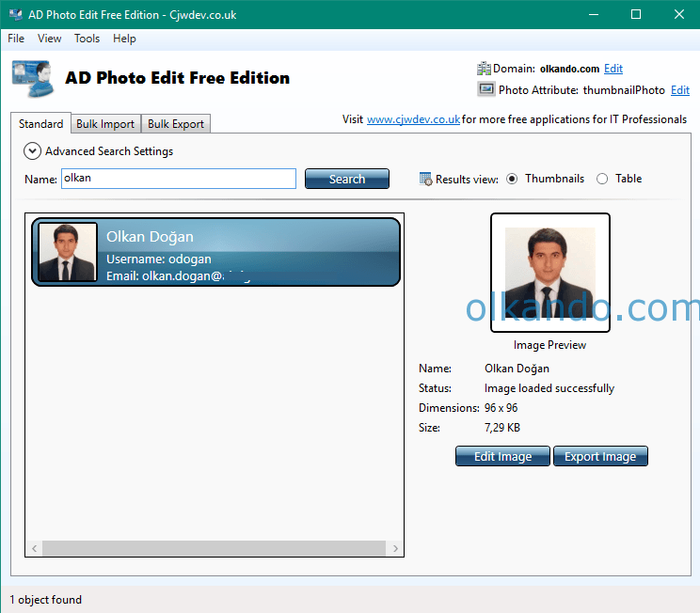Open the Help menu
The width and height of the screenshot is (700, 613).
click(x=124, y=39)
